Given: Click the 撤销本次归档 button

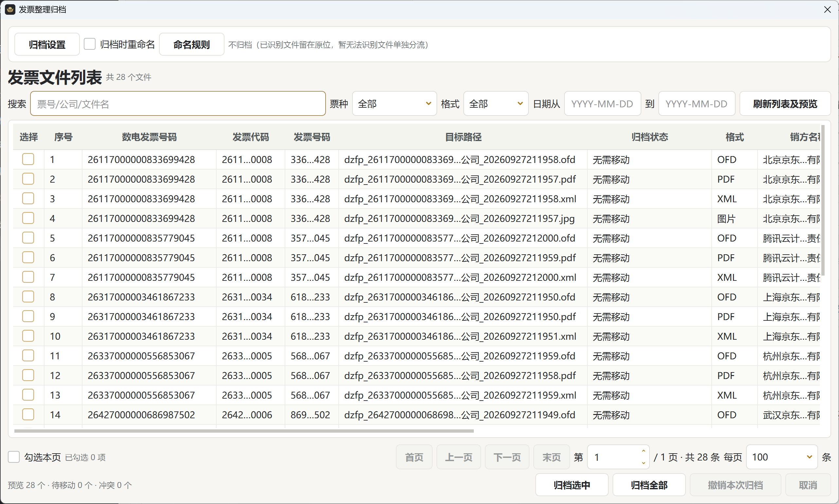Looking at the screenshot, I should [x=736, y=485].
